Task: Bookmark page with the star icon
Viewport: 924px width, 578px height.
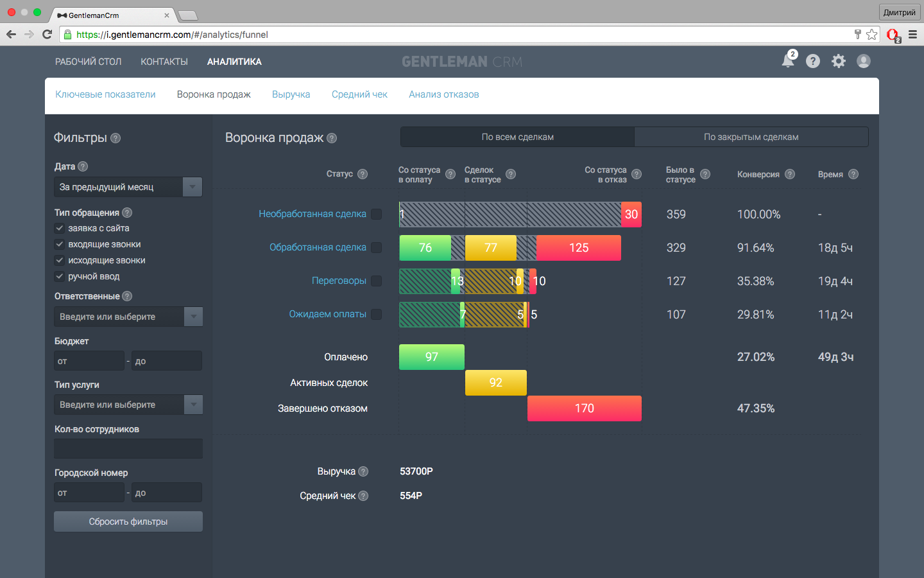Action: click(x=871, y=35)
